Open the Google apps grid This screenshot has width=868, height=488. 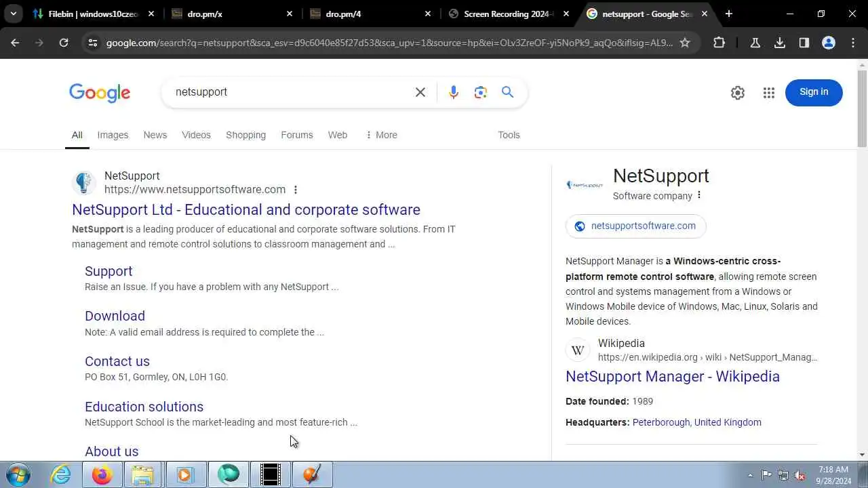click(768, 93)
